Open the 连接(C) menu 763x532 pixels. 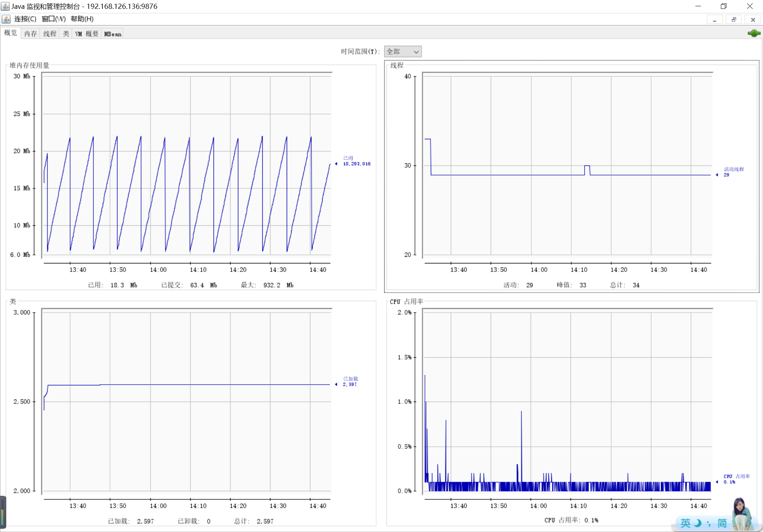25,19
